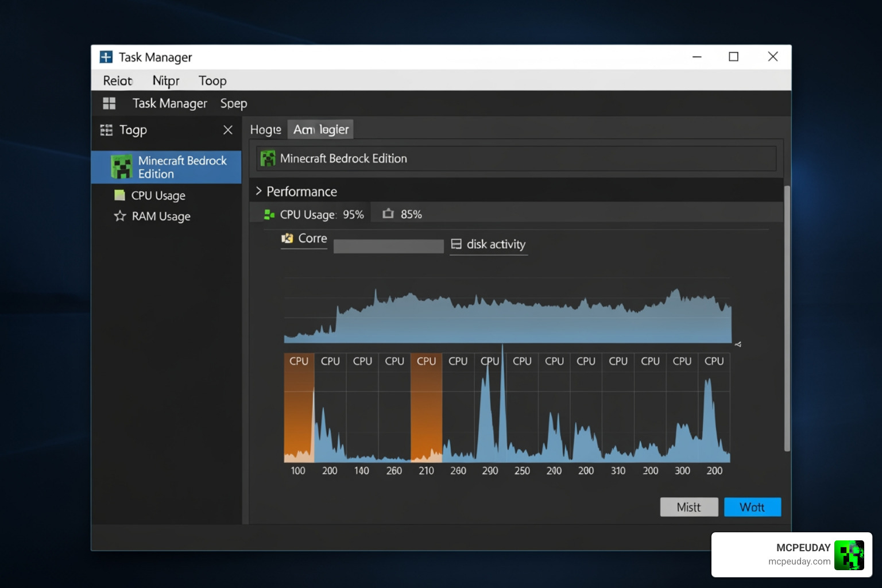Click the star icon beside RAM Usage
The image size is (882, 588).
(119, 216)
